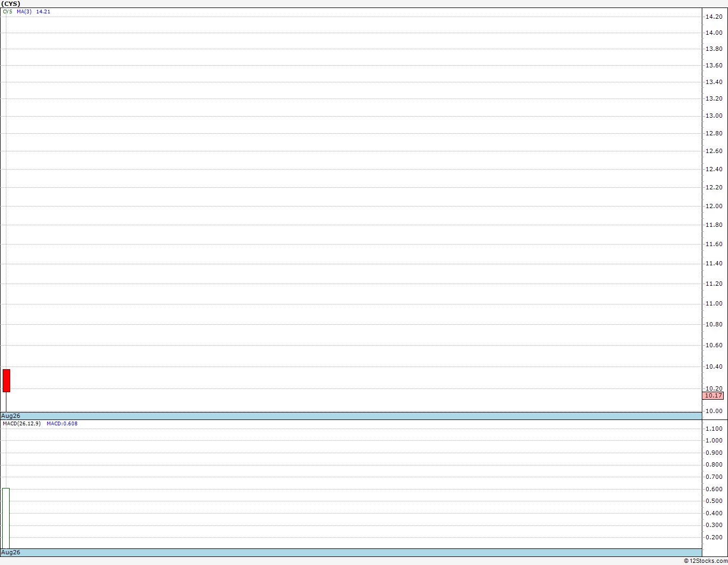Click the Aug26 date on MACD axis
The width and height of the screenshot is (728, 565).
[11, 552]
